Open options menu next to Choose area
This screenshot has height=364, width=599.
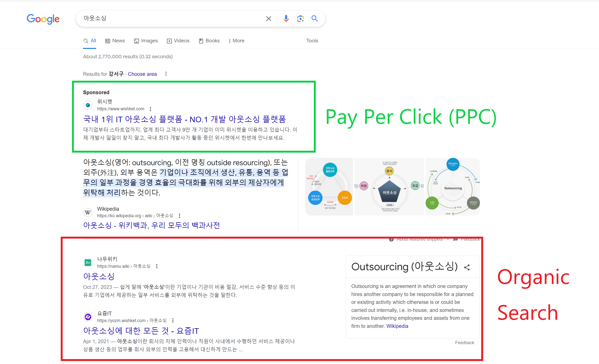(166, 74)
